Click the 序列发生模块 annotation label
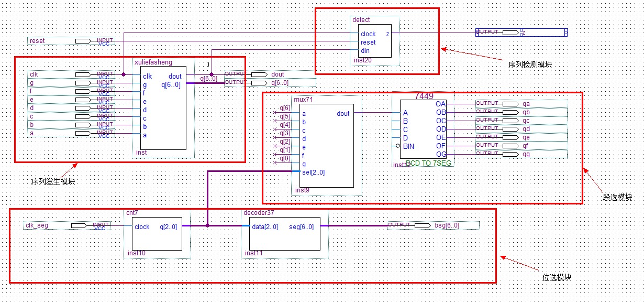 (52, 181)
